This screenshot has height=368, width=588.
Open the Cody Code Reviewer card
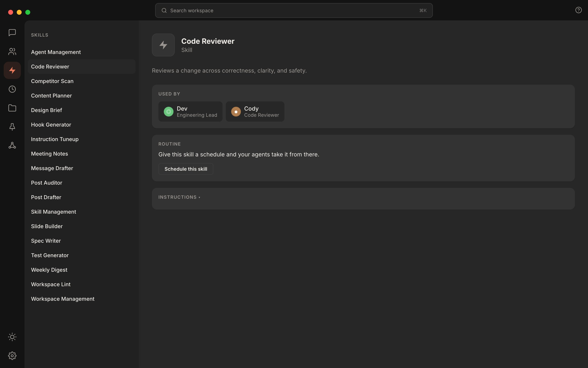(255, 111)
